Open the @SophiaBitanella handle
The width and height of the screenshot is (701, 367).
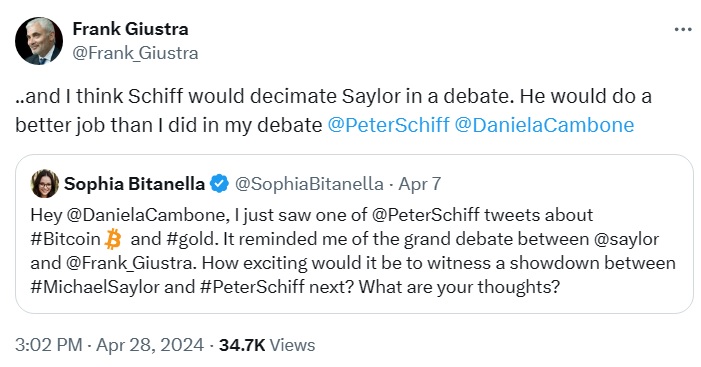point(309,184)
